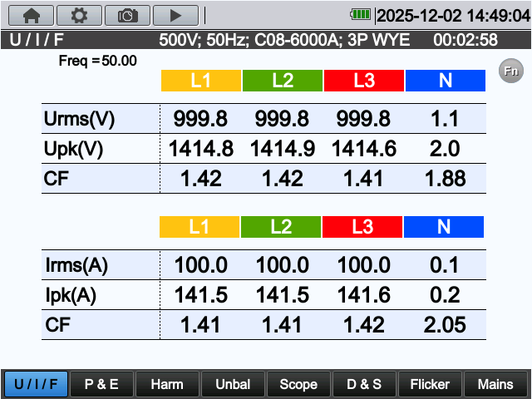Viewport: 532px width, 399px height.
Task: Select the blue N current header
Action: tap(444, 227)
